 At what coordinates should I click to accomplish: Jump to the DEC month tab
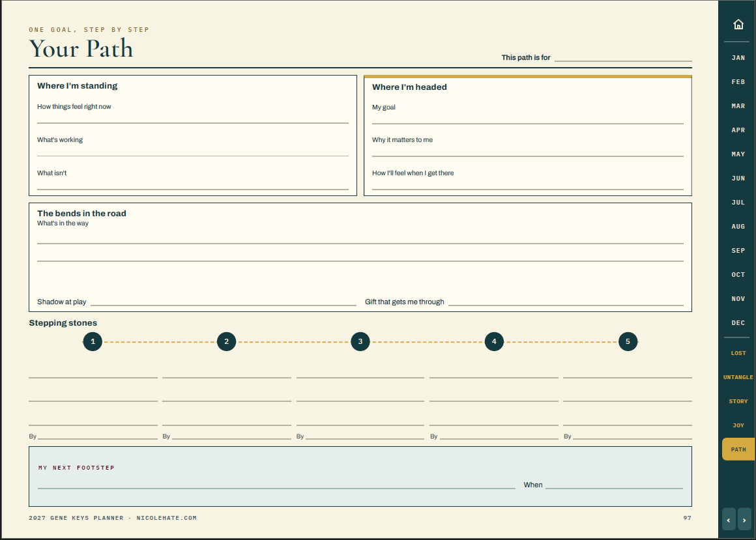click(738, 322)
